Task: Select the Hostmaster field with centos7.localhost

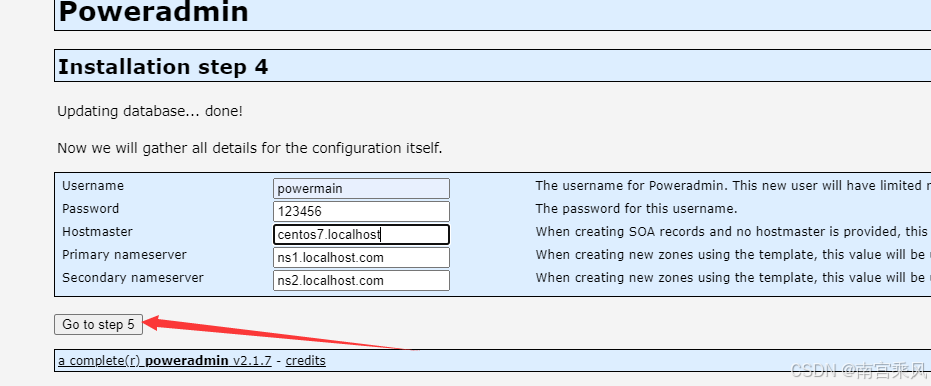Action: click(x=361, y=235)
